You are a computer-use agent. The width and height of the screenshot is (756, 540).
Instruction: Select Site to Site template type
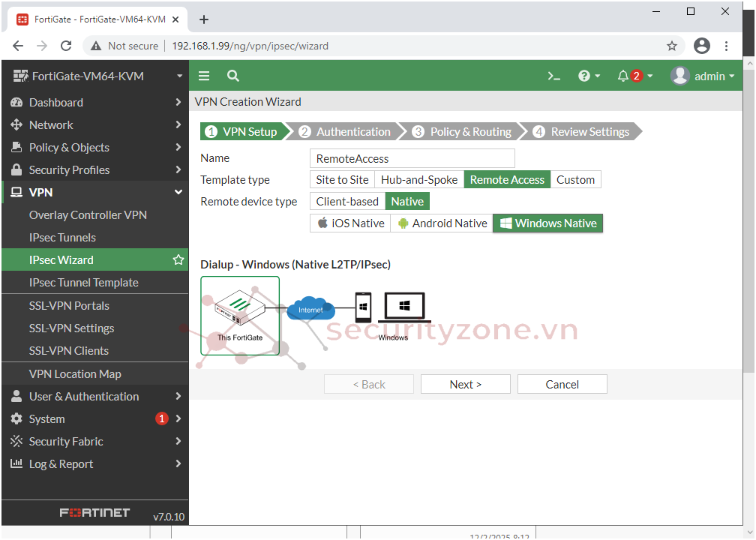point(342,180)
